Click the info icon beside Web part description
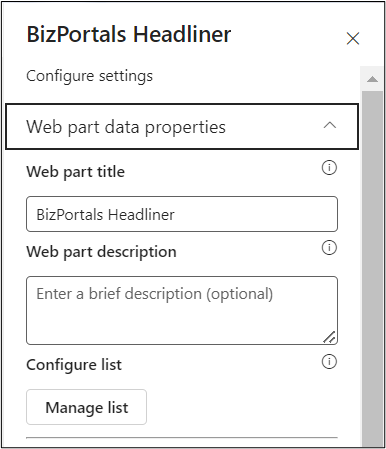386x449 pixels. (x=329, y=248)
